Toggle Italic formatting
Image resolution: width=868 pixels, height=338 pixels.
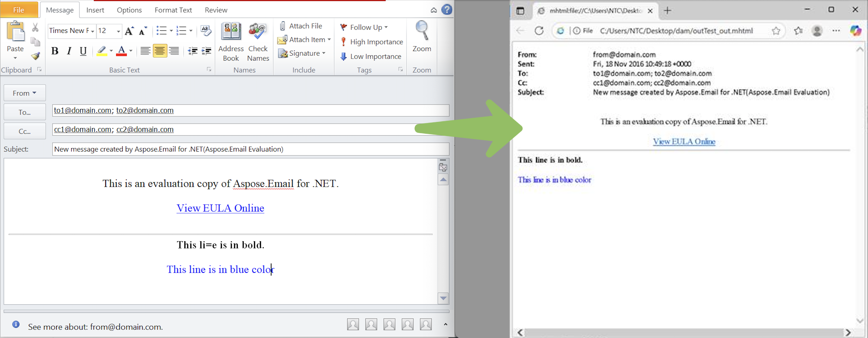click(69, 51)
